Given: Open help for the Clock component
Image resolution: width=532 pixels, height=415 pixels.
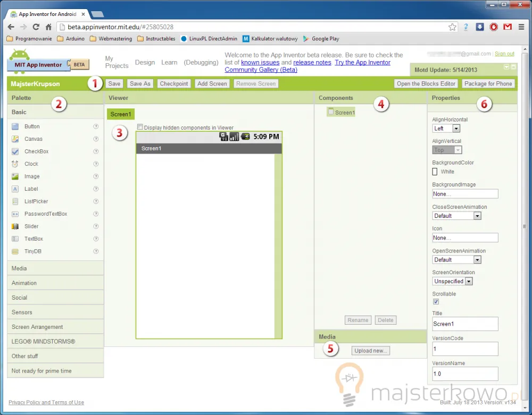Looking at the screenshot, I should coord(96,164).
